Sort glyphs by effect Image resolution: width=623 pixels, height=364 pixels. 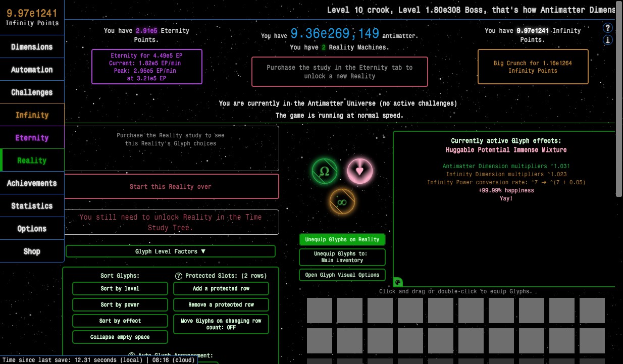click(x=120, y=321)
